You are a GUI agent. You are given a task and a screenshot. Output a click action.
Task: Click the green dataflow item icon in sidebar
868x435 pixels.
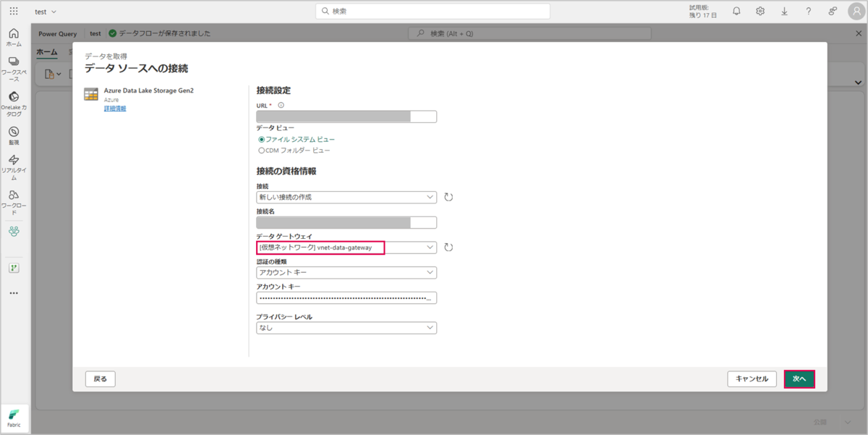pyautogui.click(x=14, y=268)
